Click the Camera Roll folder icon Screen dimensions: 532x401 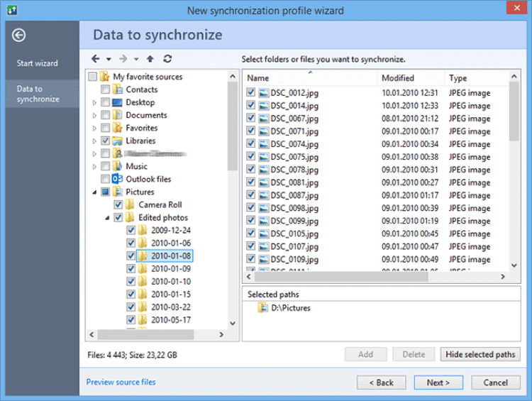click(130, 204)
